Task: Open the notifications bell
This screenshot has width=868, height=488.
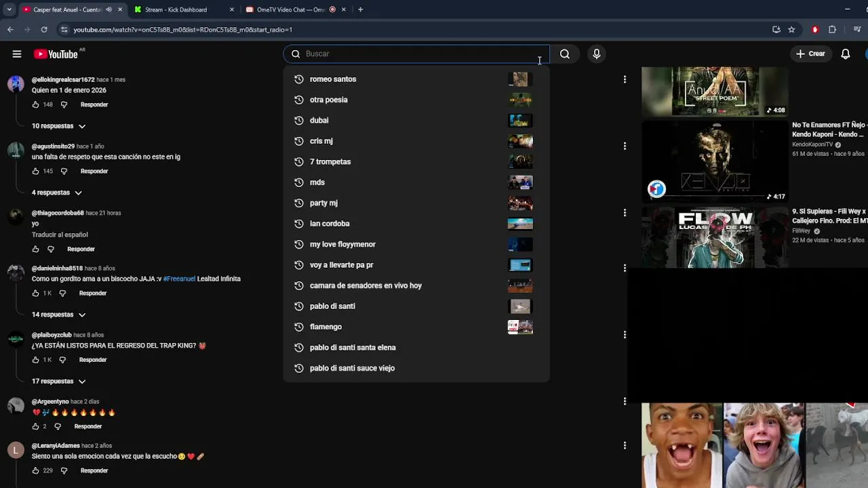Action: click(846, 54)
